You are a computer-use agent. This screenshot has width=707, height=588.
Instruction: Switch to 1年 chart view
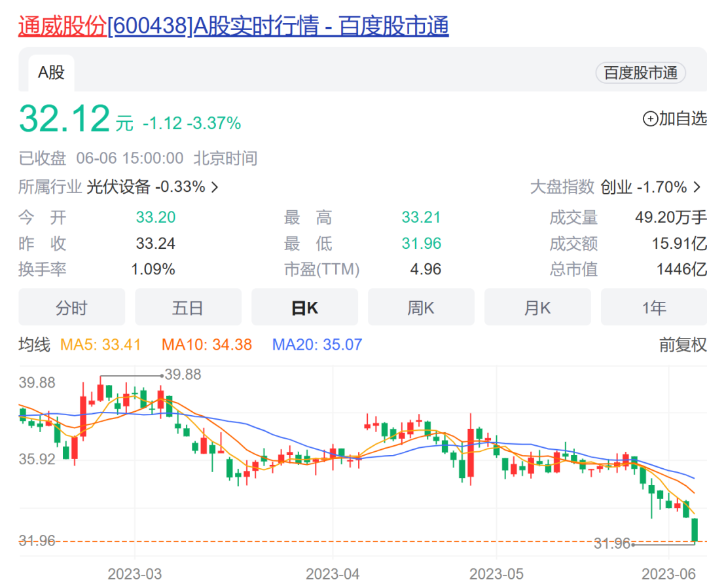coord(654,308)
